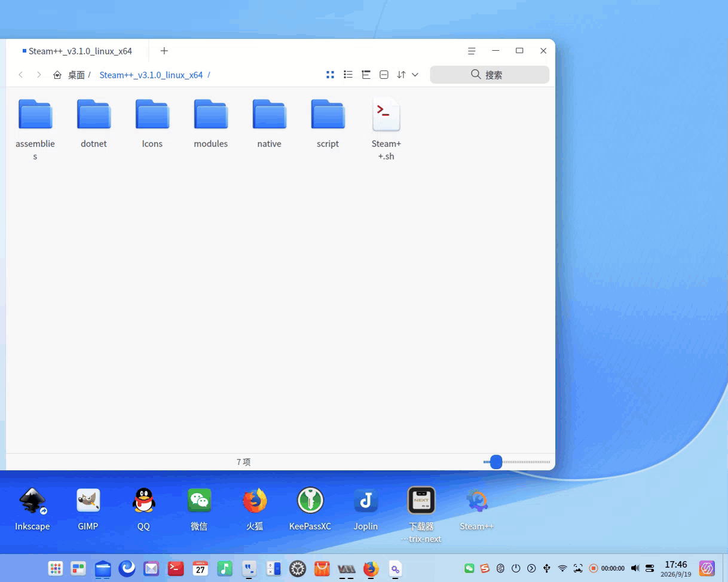Open the launcher app grid in taskbar
The height and width of the screenshot is (582, 728).
pos(56,568)
